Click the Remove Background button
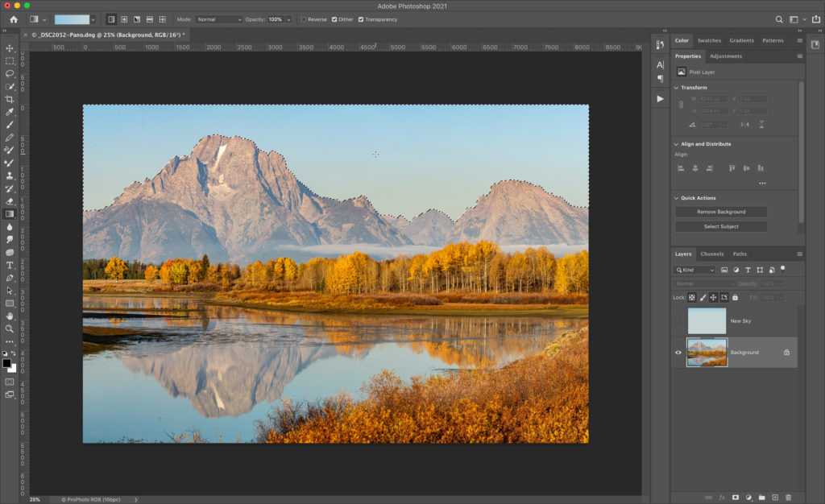The width and height of the screenshot is (825, 504). [x=720, y=212]
